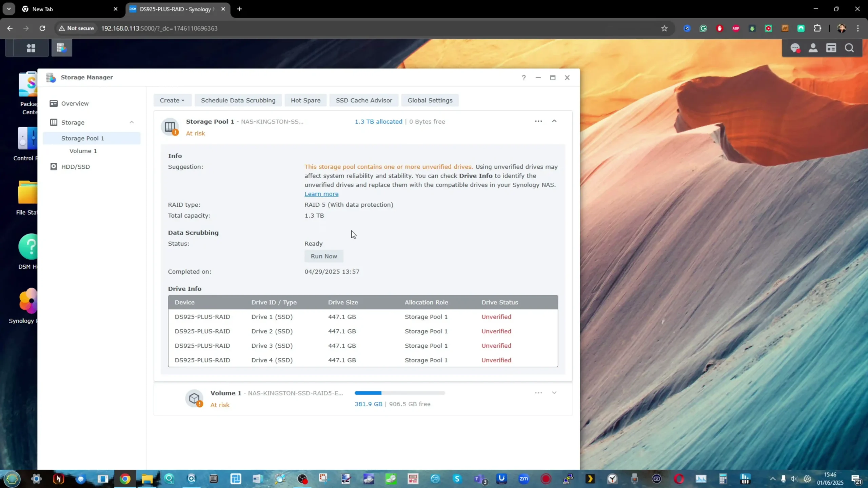Open the browser tab search dropdown
Screen dimensions: 868x488
9,9
